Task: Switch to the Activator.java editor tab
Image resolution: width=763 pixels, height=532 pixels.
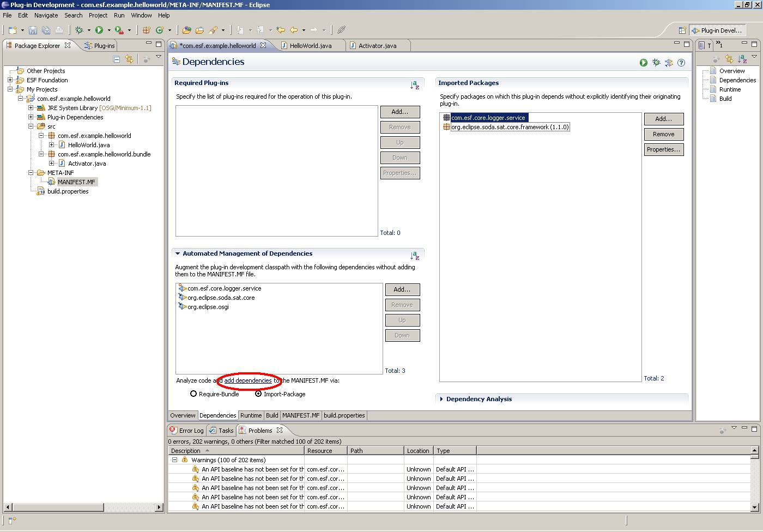Action: click(x=377, y=46)
